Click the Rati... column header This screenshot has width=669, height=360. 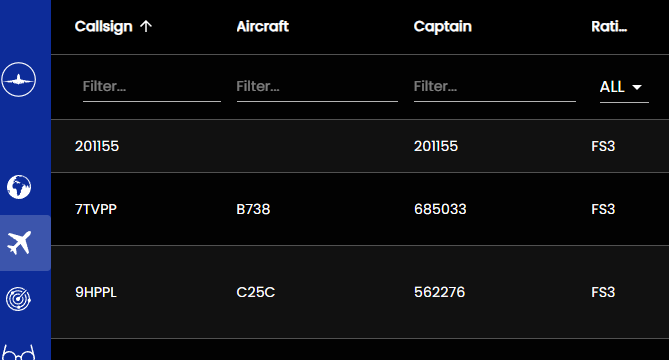(x=609, y=26)
